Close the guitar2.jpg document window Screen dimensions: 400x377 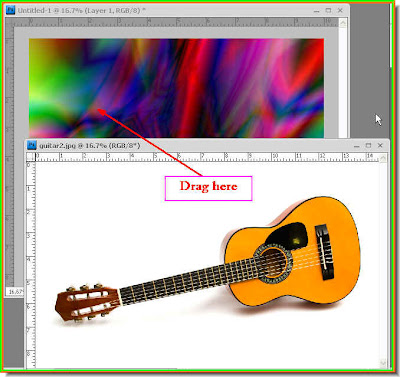coord(380,145)
